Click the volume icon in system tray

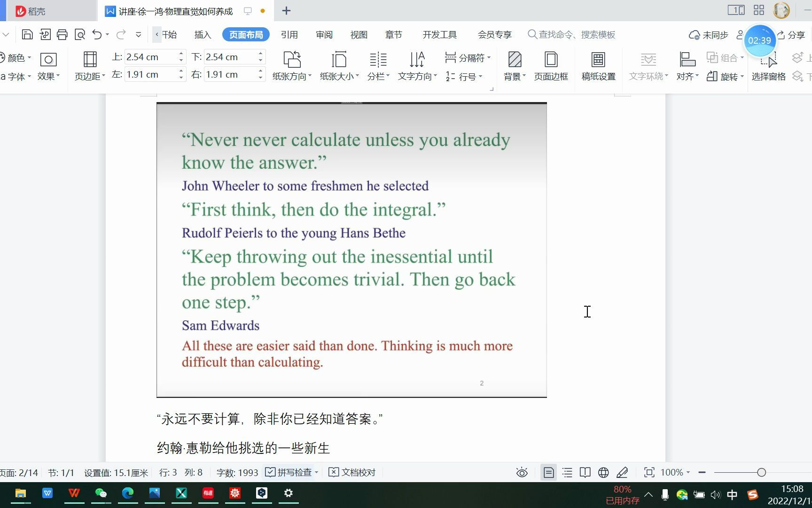(x=715, y=494)
